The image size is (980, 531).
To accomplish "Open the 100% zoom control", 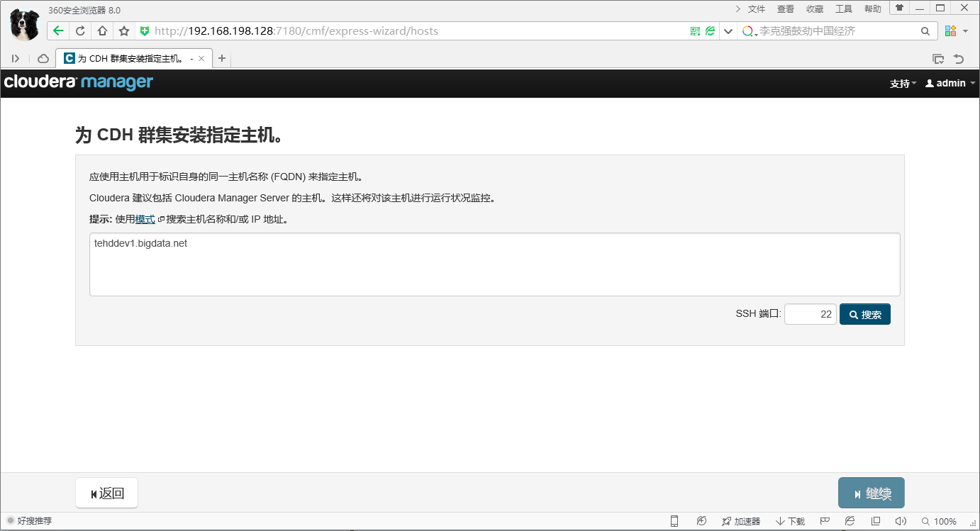I will 939,521.
